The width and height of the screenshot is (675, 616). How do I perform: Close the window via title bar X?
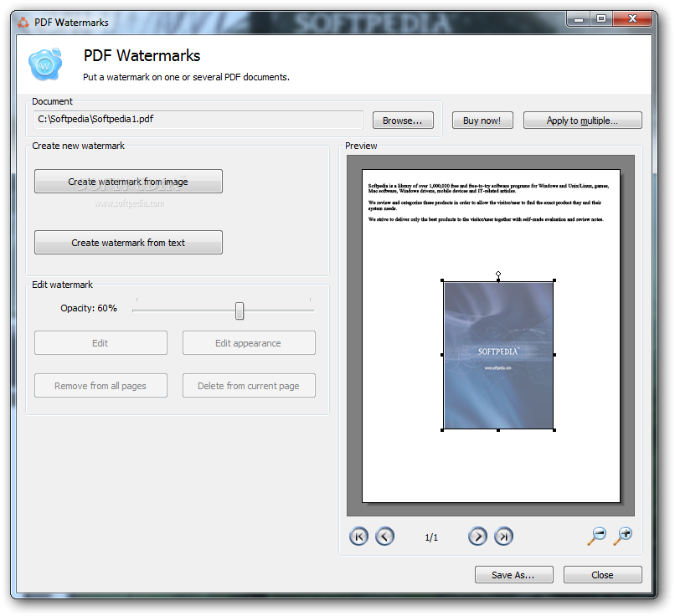coord(632,19)
